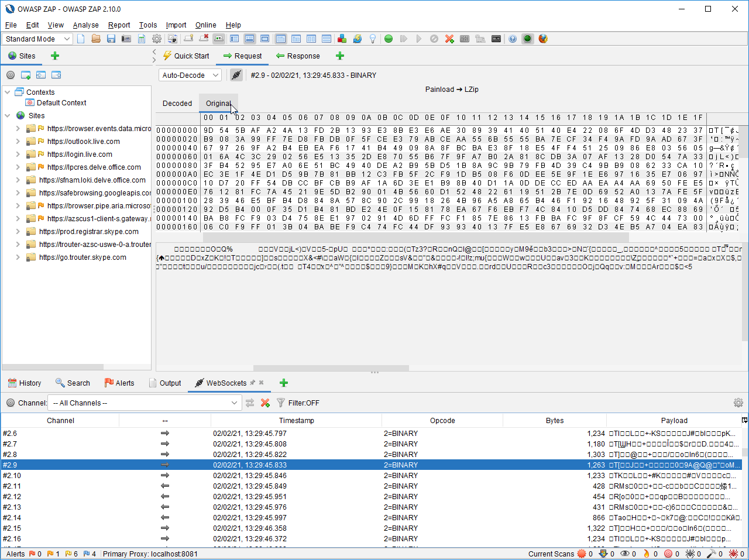Open the Auto-Decode dropdown

pos(190,75)
